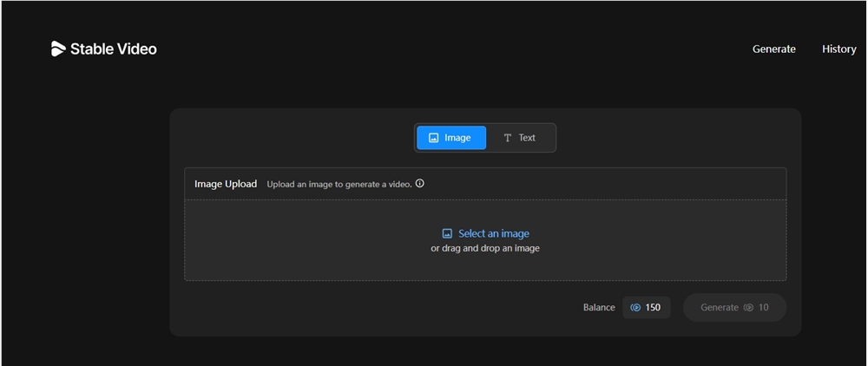868x366 pixels.
Task: Switch to the Image mode tab
Action: pyautogui.click(x=451, y=138)
